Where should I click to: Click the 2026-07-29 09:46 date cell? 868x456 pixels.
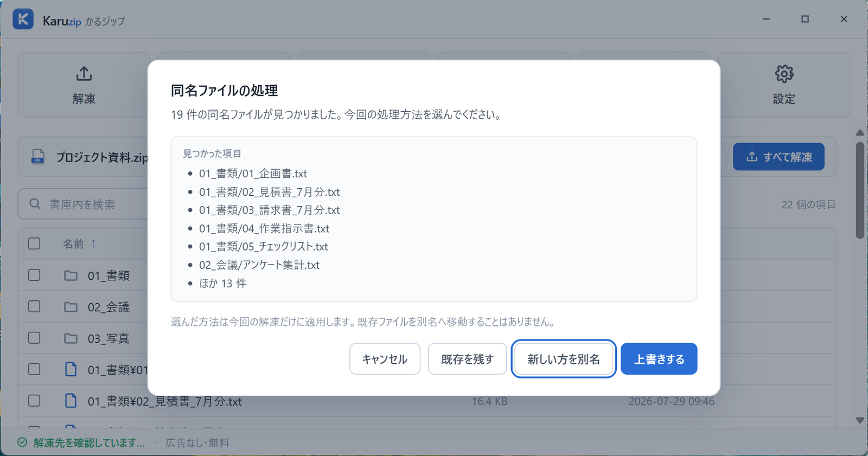pos(671,401)
